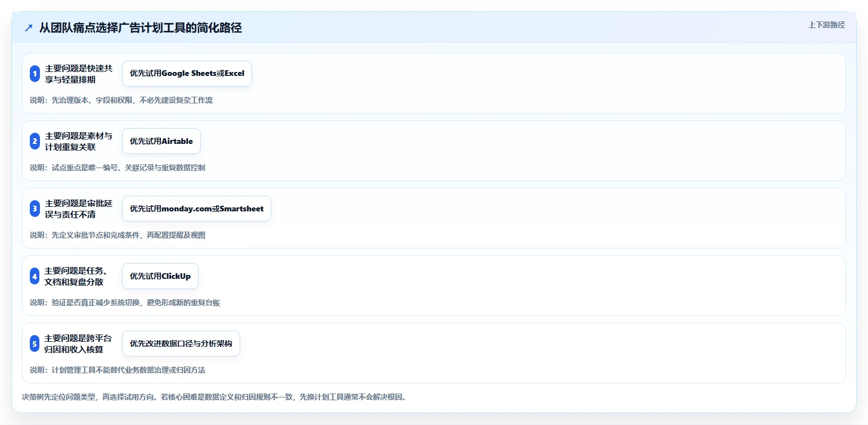Click note 试点重点是唯一编号
The width and height of the screenshot is (868, 425).
(118, 168)
